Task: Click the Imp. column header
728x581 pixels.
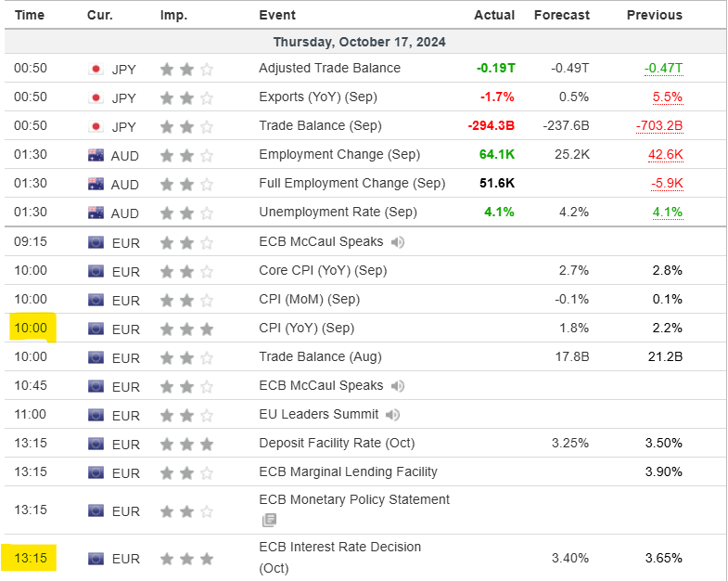Action: click(172, 15)
